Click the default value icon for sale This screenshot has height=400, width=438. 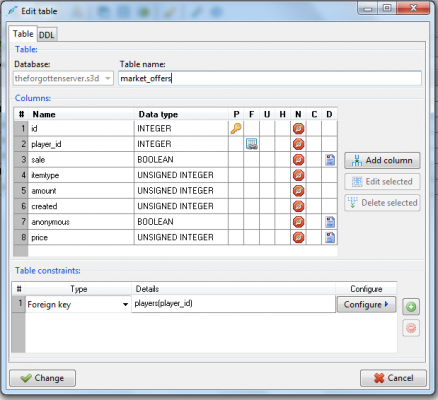click(330, 160)
